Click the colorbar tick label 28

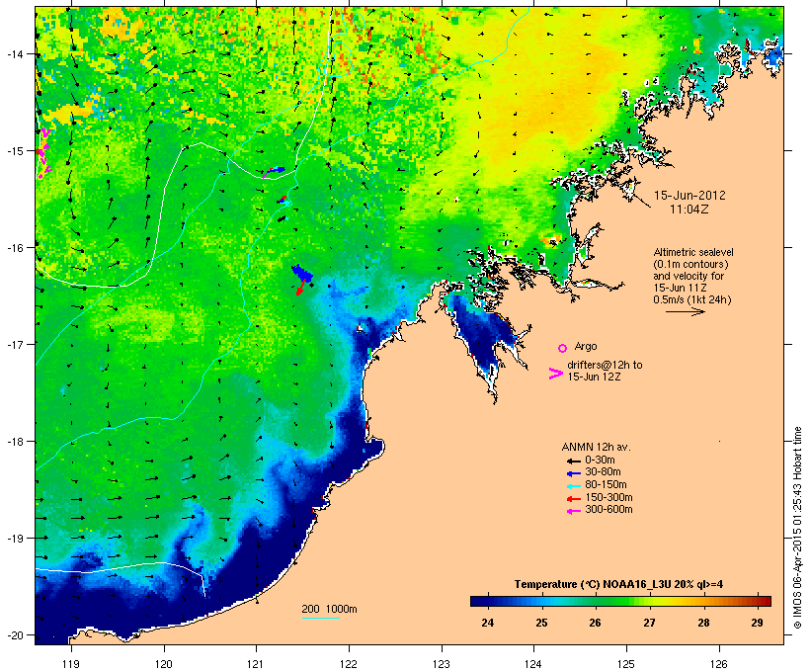coord(703,623)
